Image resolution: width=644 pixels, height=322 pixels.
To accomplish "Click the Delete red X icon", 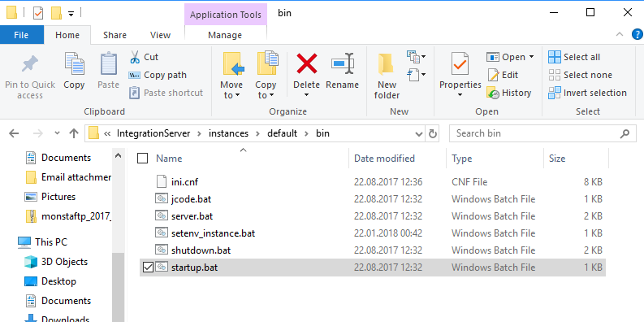I will pyautogui.click(x=307, y=63).
